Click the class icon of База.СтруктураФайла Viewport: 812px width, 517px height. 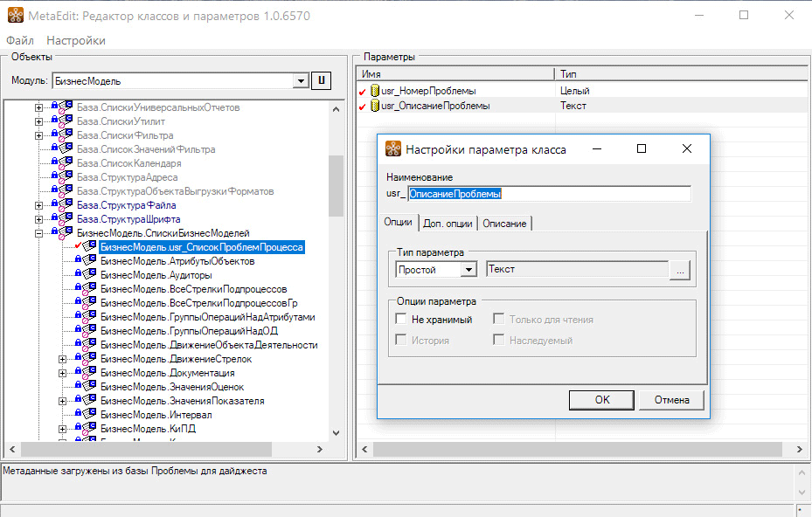[66, 205]
